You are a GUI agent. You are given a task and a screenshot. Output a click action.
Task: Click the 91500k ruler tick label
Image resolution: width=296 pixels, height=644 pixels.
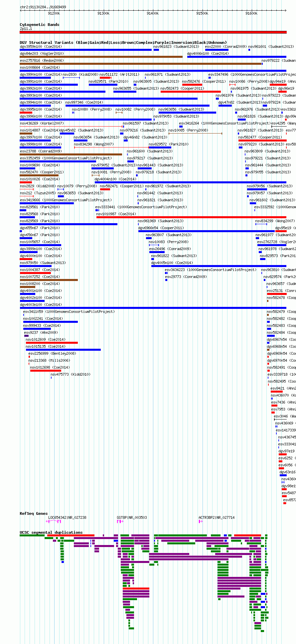pyautogui.click(x=202, y=13)
